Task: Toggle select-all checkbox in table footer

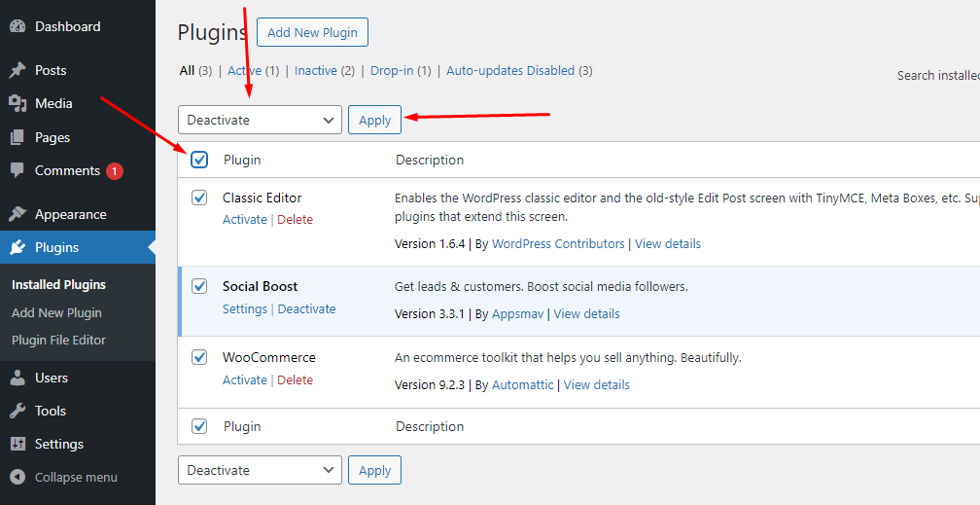Action: point(198,426)
